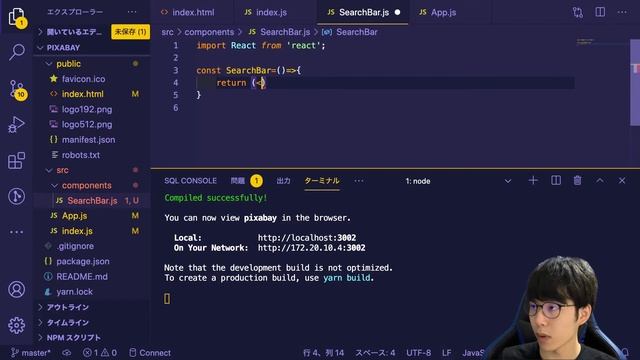640x360 pixels.
Task: Show more panel tabs ellipsis
Action: pos(359,180)
